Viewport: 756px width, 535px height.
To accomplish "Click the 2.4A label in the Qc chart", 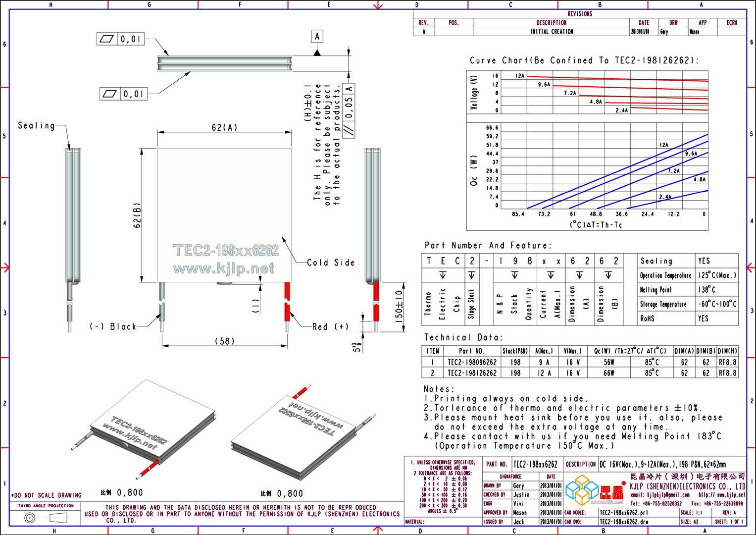I will pyautogui.click(x=665, y=197).
